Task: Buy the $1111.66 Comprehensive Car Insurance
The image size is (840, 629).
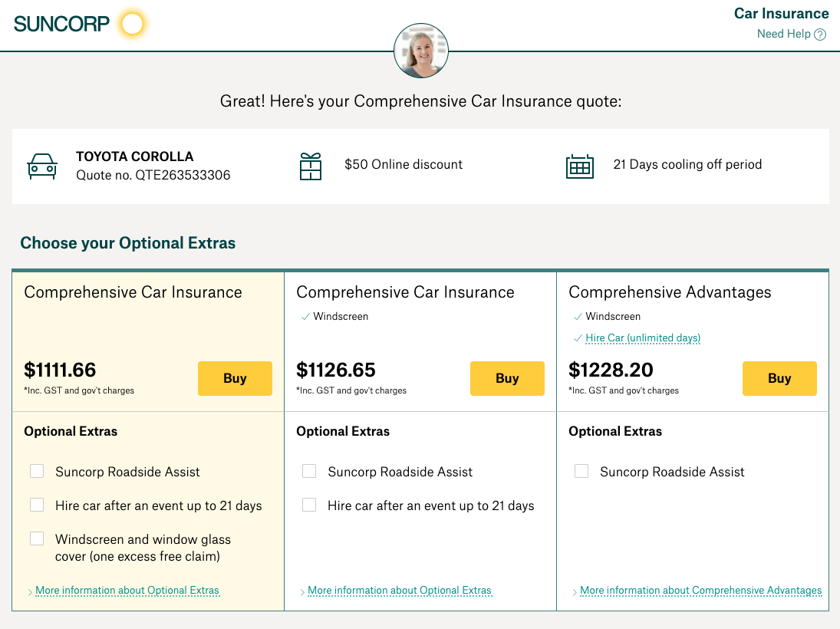Action: (x=236, y=378)
